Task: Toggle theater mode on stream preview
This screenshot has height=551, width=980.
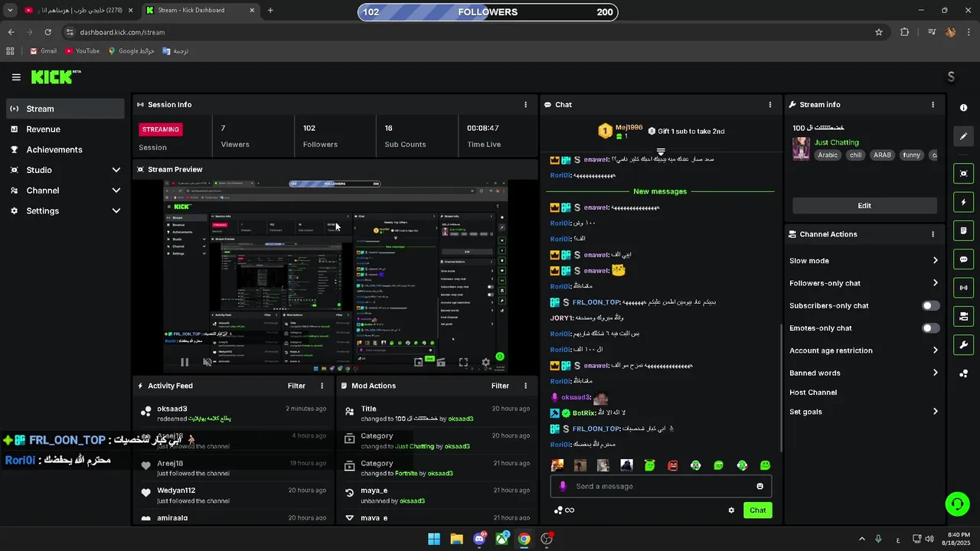Action: pos(441,362)
